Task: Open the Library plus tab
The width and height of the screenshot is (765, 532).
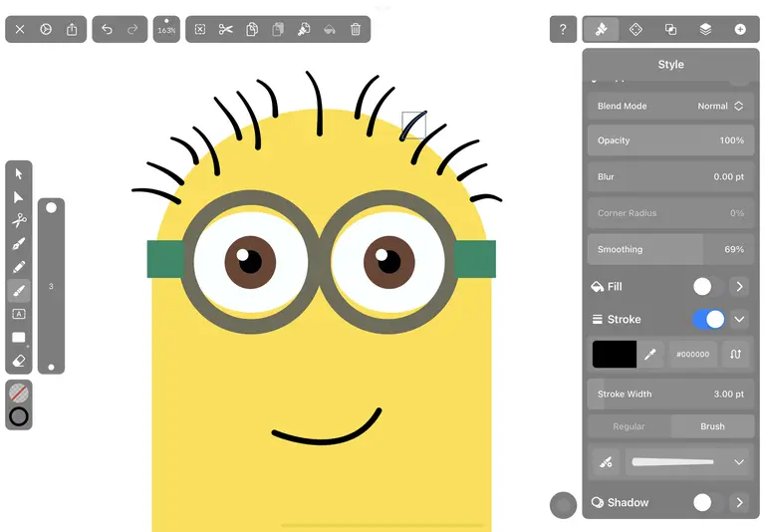Action: (x=740, y=29)
